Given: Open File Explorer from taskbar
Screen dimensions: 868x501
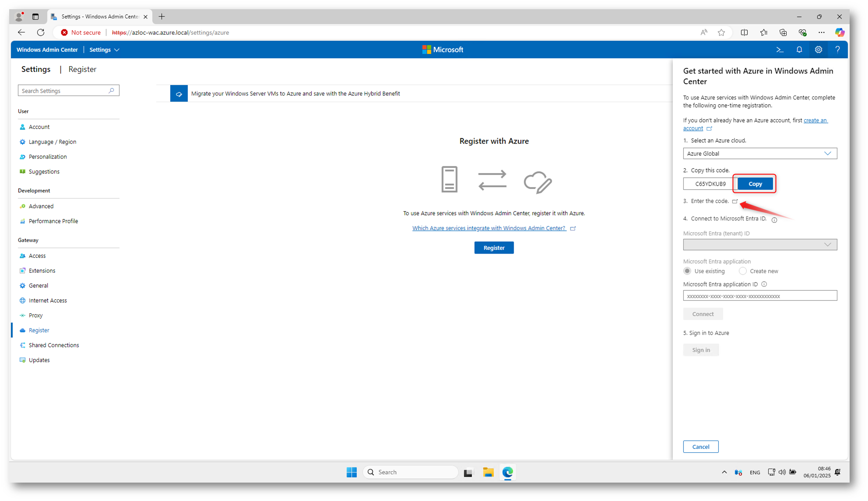Looking at the screenshot, I should pyautogui.click(x=488, y=472).
